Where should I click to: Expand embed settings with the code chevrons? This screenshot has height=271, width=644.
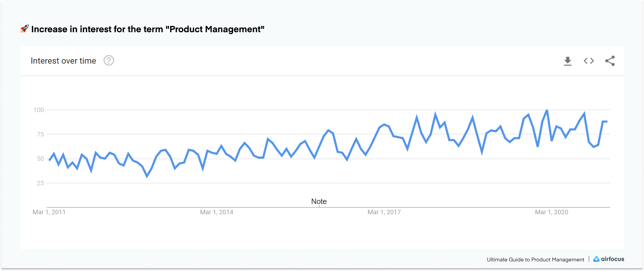(588, 61)
